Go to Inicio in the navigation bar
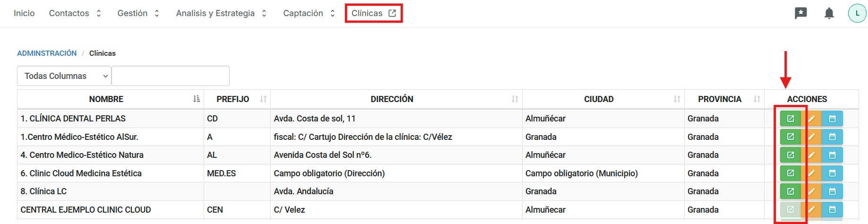 (24, 13)
